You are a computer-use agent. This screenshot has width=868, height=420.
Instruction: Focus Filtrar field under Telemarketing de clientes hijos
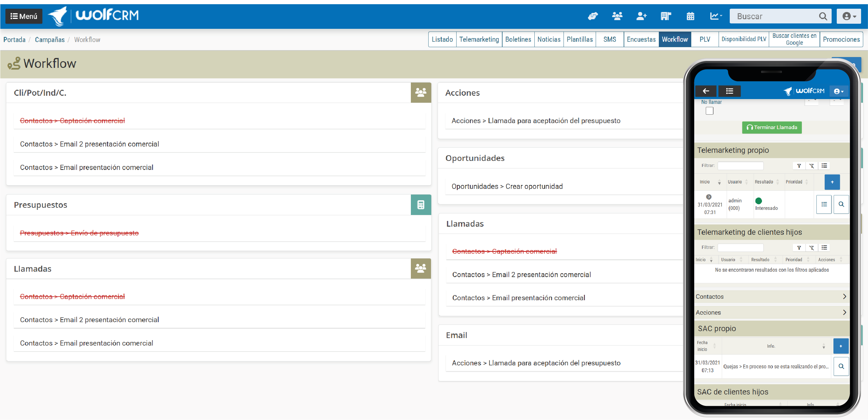pyautogui.click(x=740, y=248)
